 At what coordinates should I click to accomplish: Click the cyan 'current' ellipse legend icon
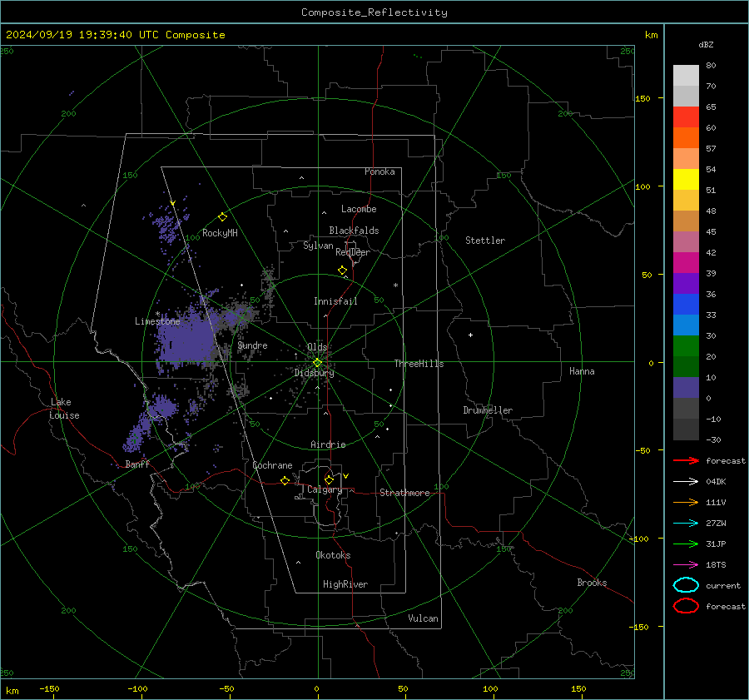point(686,585)
